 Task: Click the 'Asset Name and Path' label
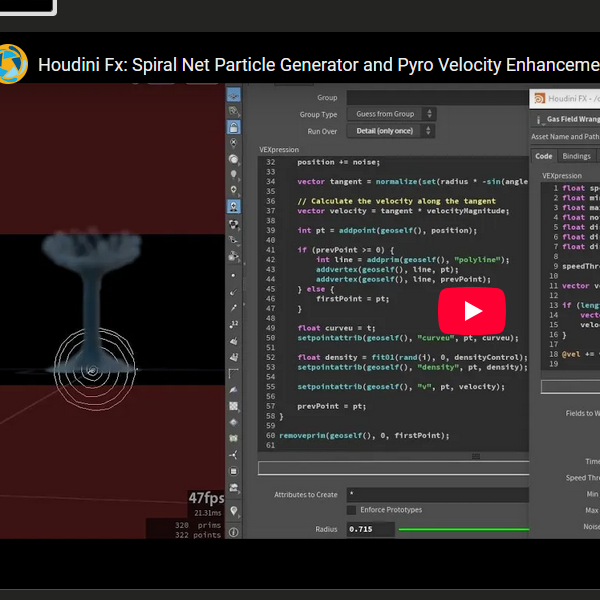(565, 137)
